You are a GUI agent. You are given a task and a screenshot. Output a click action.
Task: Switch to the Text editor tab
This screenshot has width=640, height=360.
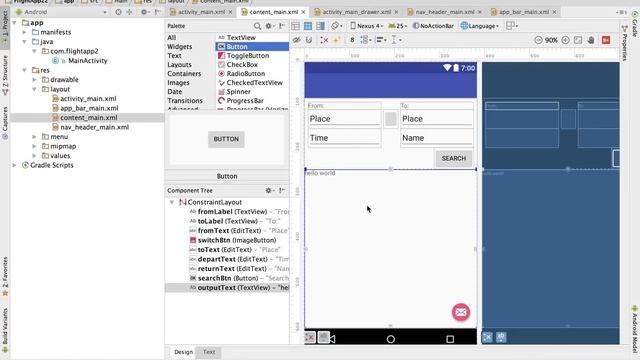pos(209,352)
